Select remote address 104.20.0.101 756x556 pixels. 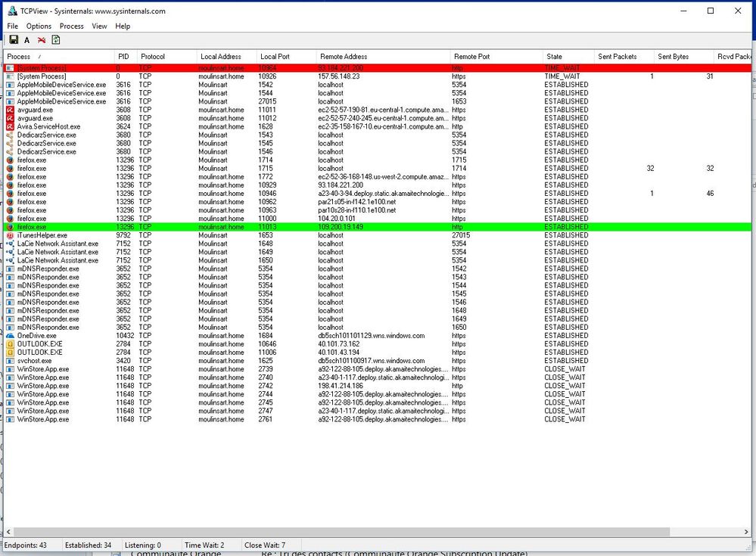click(337, 219)
